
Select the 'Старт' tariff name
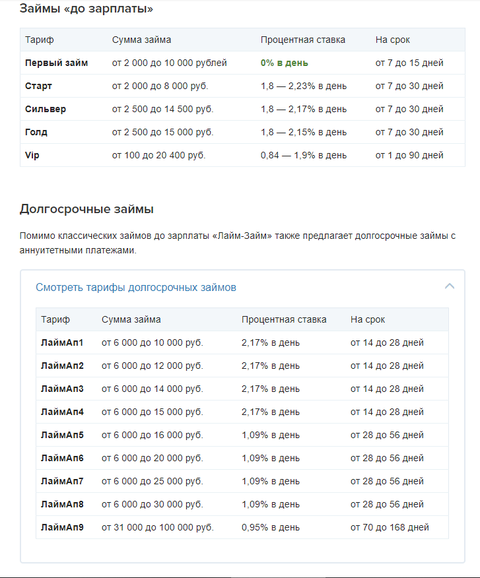38,86
